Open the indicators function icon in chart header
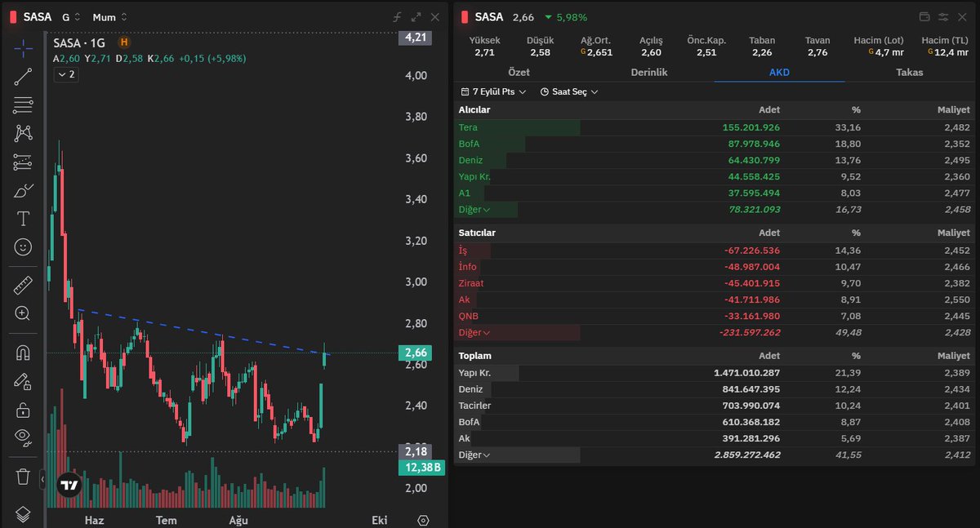This screenshot has width=980, height=528. pyautogui.click(x=398, y=16)
